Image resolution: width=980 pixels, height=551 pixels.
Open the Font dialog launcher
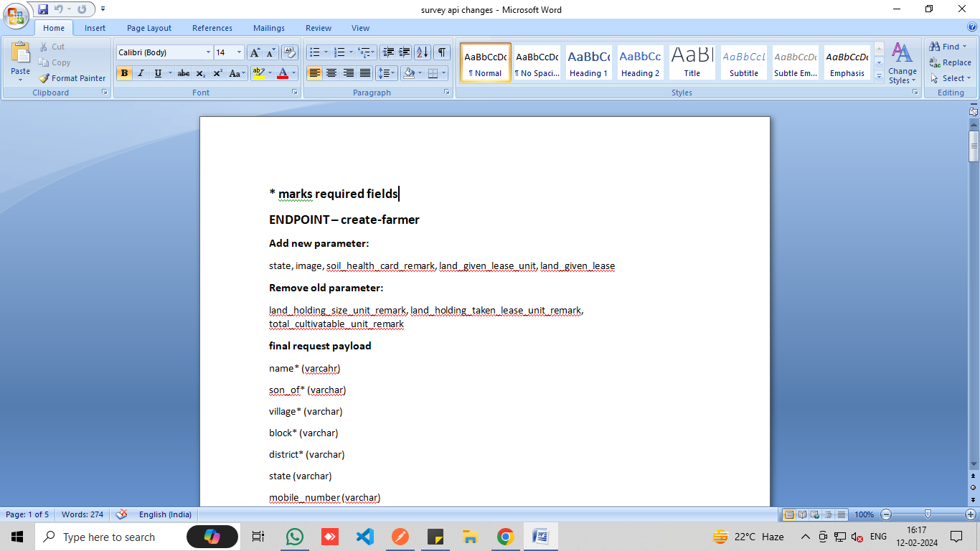[x=294, y=93]
